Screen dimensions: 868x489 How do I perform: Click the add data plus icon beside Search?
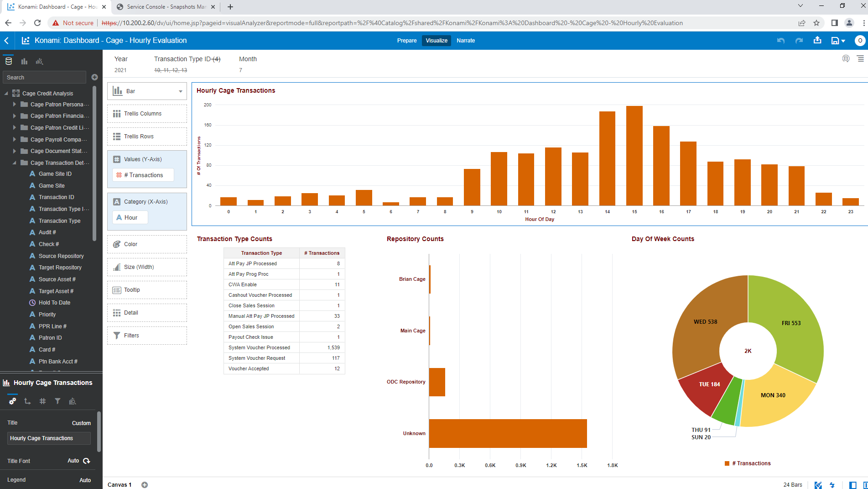[95, 77]
